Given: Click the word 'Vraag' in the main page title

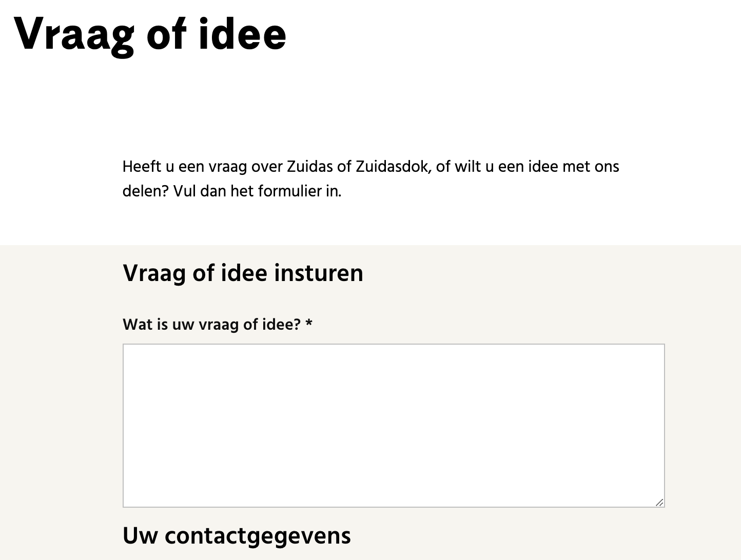Looking at the screenshot, I should (73, 35).
